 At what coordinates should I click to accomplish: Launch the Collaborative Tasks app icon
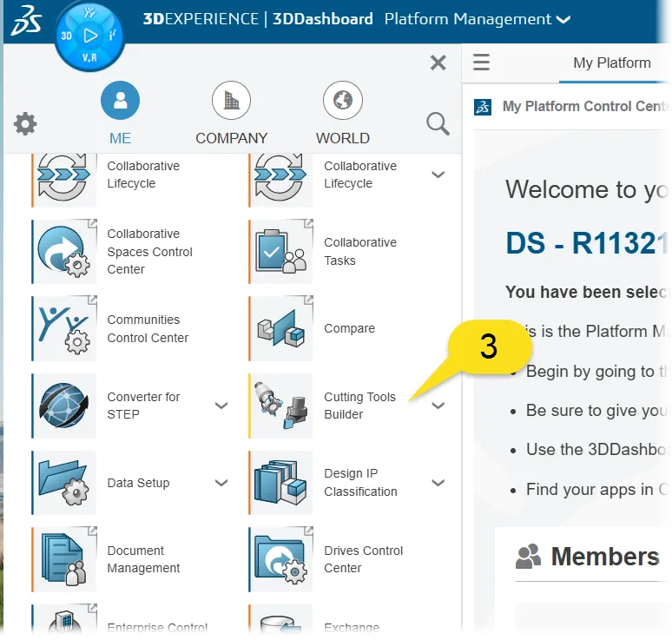click(282, 251)
